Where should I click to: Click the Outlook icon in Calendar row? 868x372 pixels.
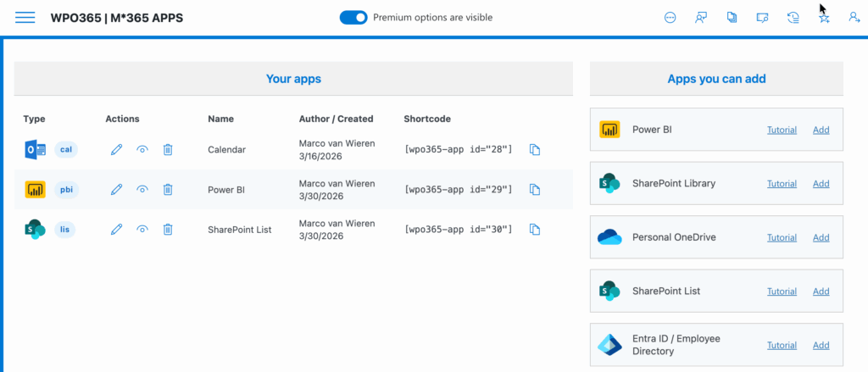coord(35,149)
